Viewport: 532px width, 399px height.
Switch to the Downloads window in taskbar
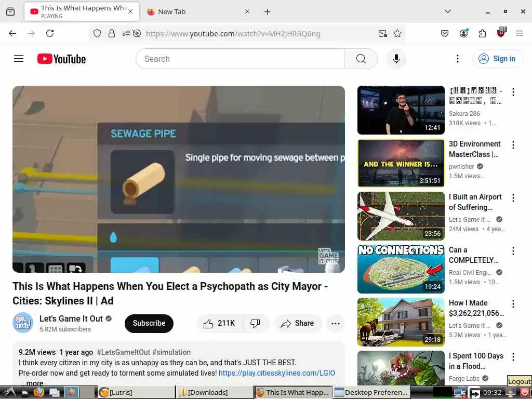[215, 392]
